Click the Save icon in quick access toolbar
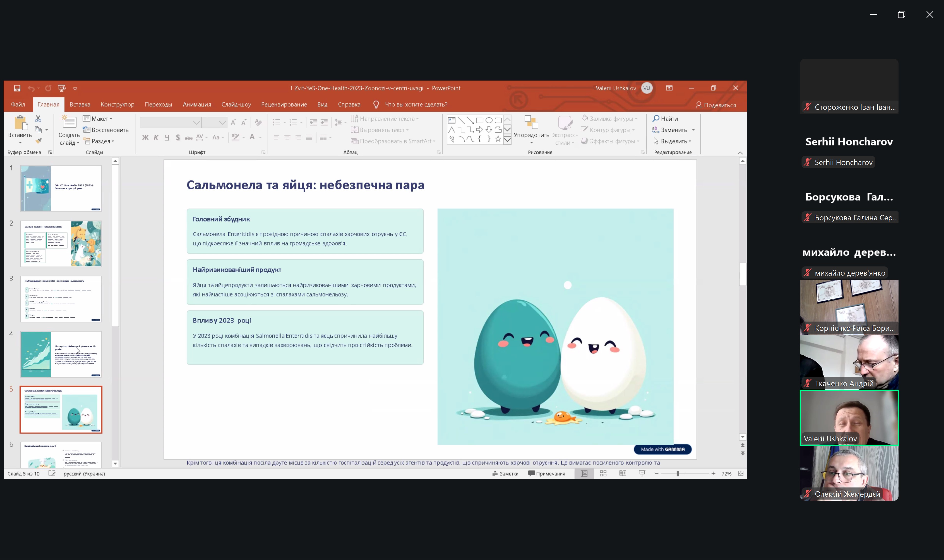 [x=17, y=88]
